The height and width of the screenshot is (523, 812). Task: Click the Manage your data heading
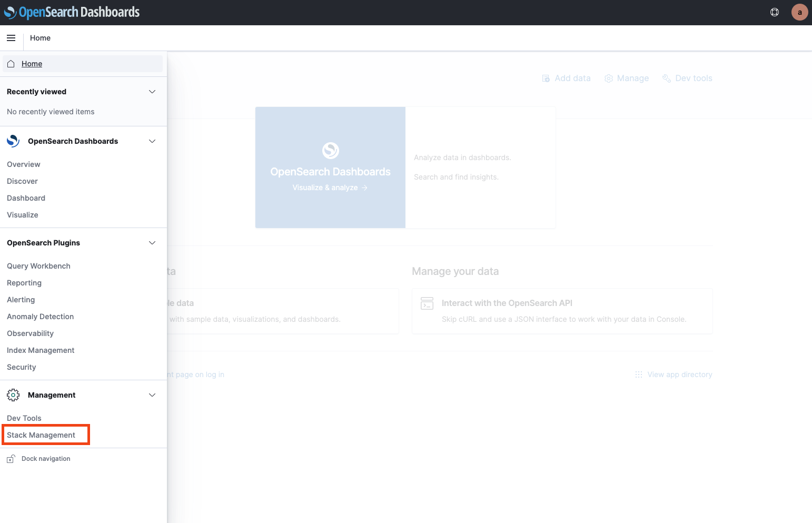[x=455, y=271]
